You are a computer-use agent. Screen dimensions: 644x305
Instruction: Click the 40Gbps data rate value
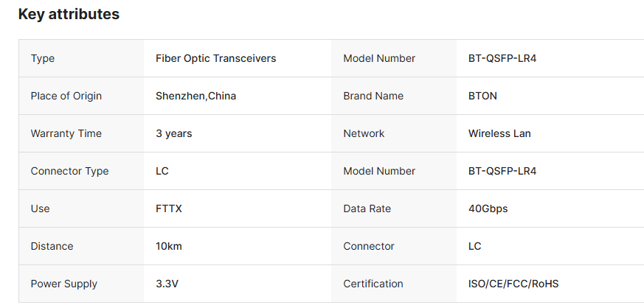pyautogui.click(x=488, y=208)
